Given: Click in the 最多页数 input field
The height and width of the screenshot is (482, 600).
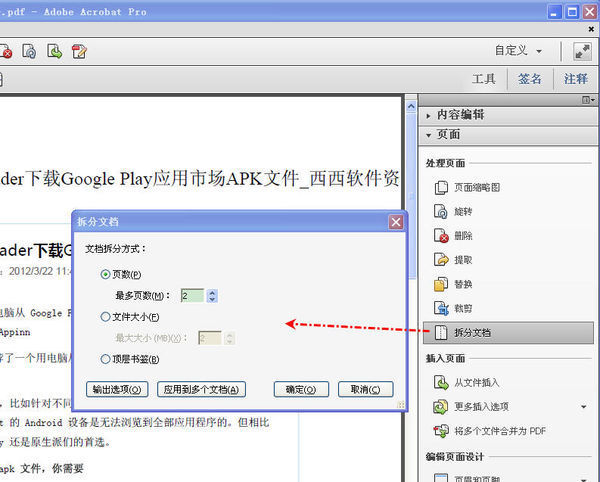Looking at the screenshot, I should pos(192,295).
